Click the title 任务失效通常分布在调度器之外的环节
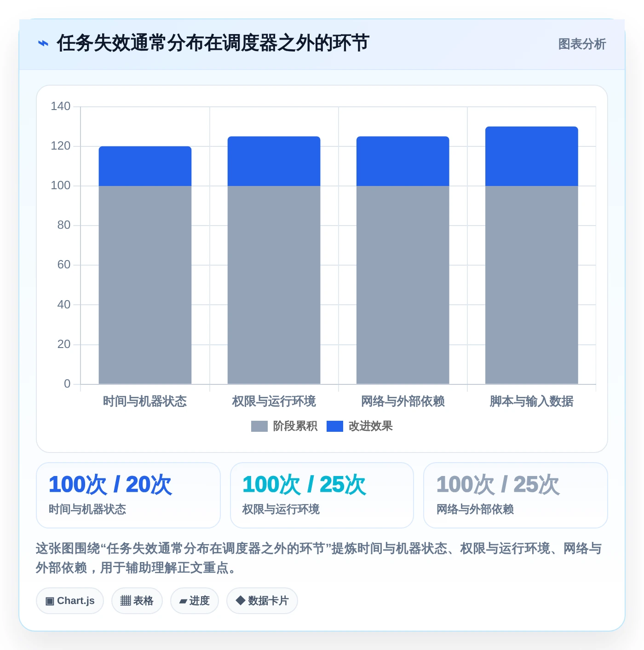This screenshot has width=644, height=650. tap(213, 43)
